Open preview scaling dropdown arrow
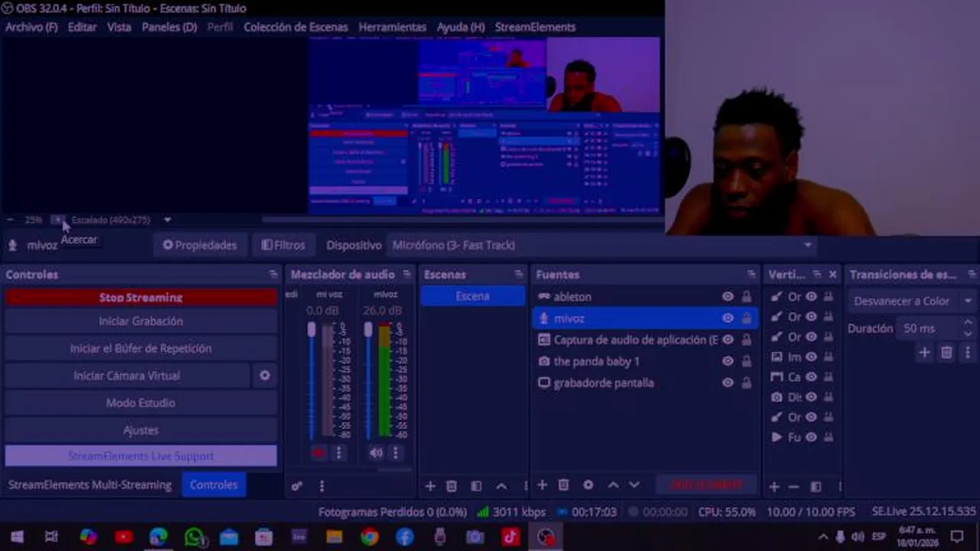The height and width of the screenshot is (551, 980). click(x=167, y=220)
